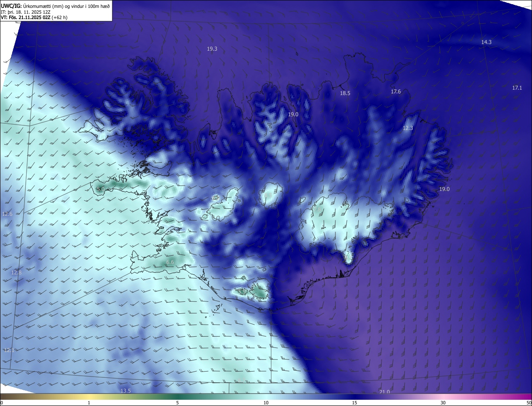Click the '(+62 h)' forecast offset text

point(59,17)
